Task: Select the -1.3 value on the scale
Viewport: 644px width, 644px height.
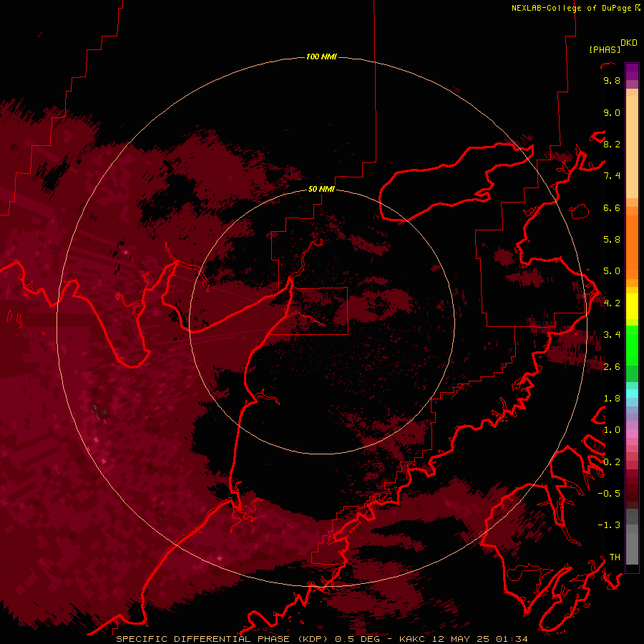Action: (x=609, y=525)
